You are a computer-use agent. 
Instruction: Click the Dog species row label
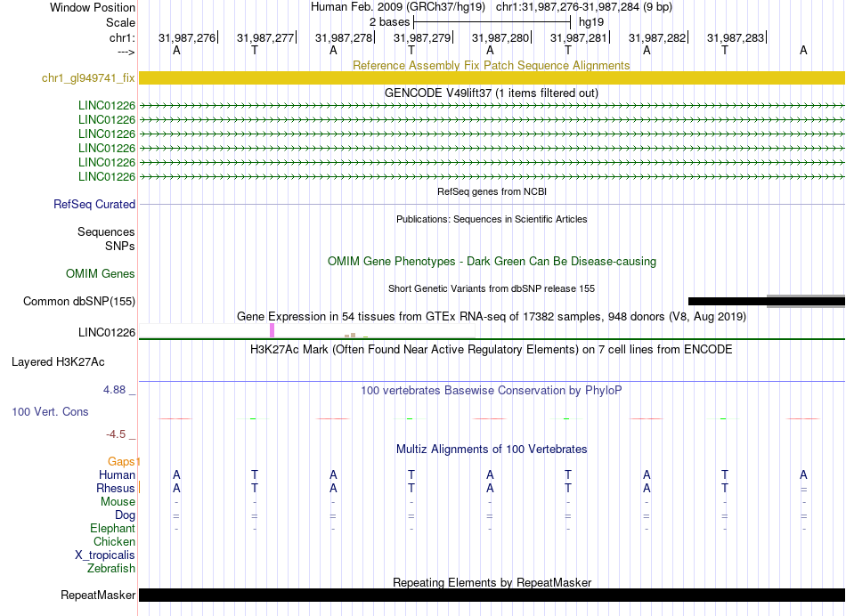point(125,515)
